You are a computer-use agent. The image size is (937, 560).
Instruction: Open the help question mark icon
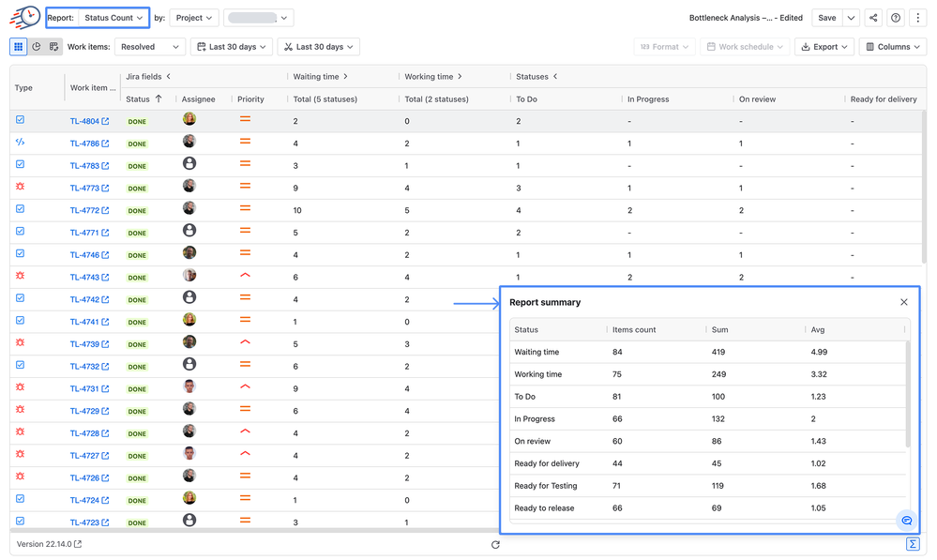(x=895, y=18)
